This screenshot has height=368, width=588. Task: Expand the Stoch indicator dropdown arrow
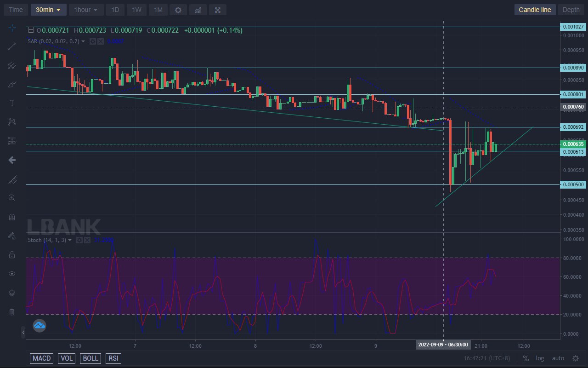pyautogui.click(x=70, y=240)
